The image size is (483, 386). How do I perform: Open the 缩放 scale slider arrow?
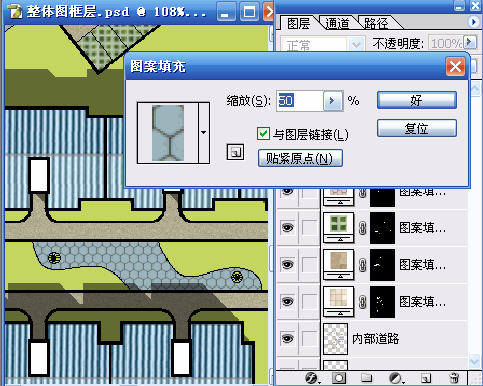[332, 100]
